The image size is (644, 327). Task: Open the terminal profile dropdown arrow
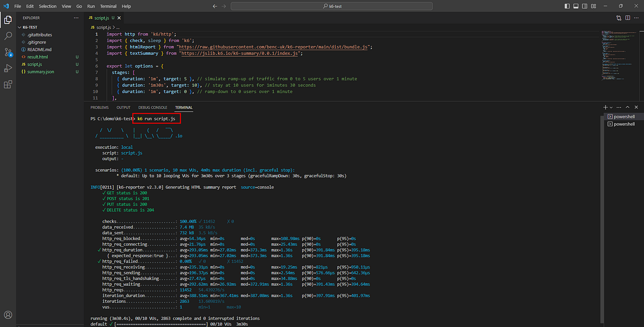click(611, 107)
